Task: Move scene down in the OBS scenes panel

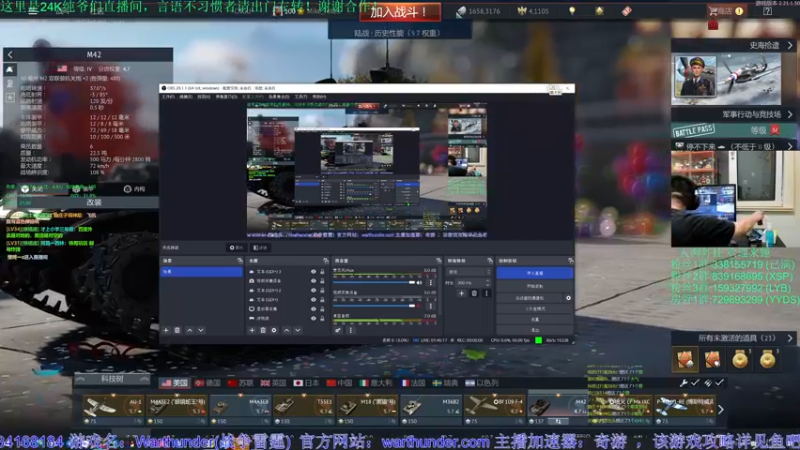Action: pyautogui.click(x=201, y=330)
